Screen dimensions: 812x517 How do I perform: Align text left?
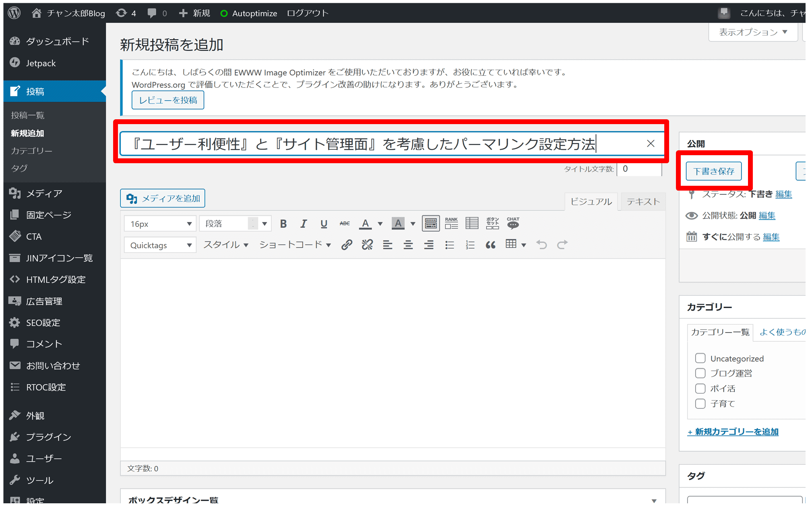[x=388, y=245]
